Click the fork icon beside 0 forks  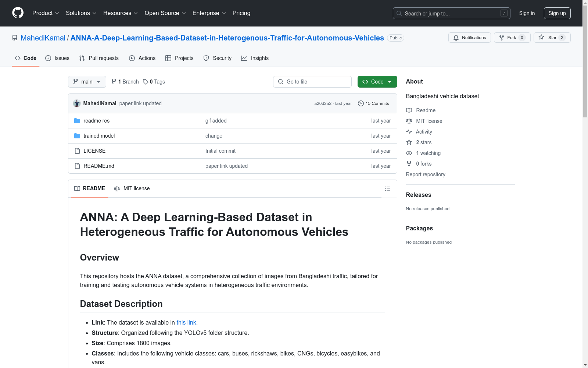point(409,164)
